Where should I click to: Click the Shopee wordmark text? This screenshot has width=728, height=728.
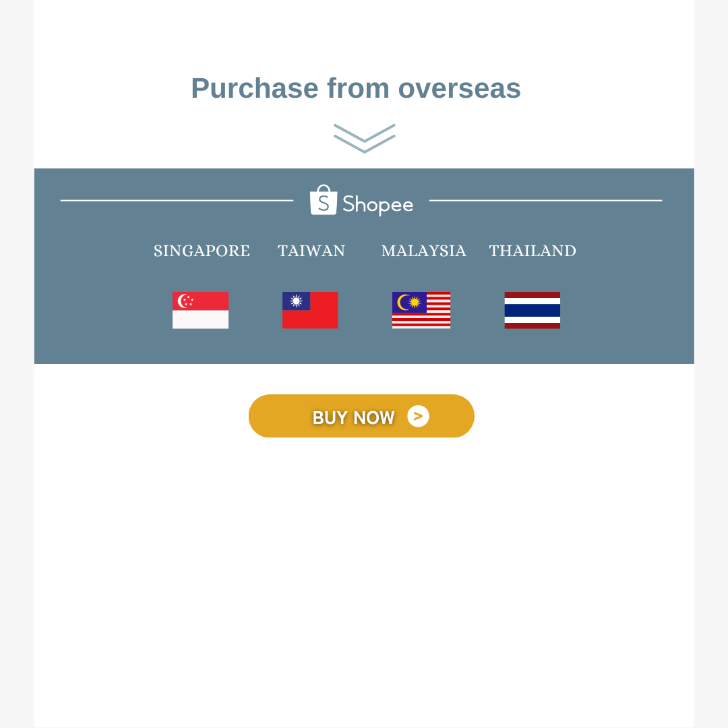coord(377,204)
